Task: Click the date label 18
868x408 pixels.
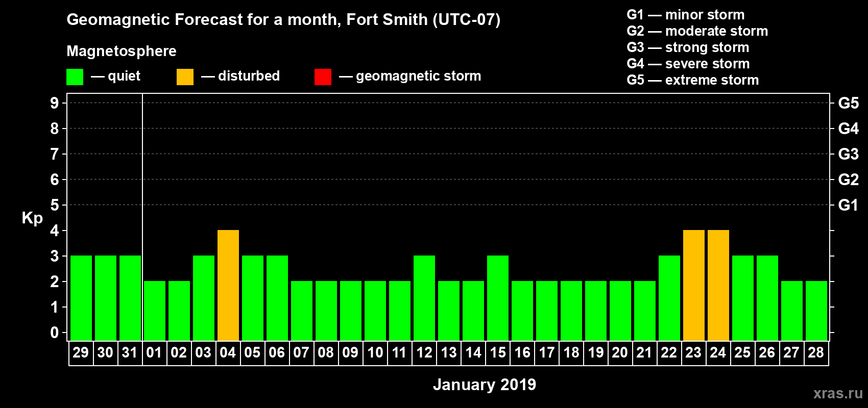Action: pyautogui.click(x=571, y=352)
